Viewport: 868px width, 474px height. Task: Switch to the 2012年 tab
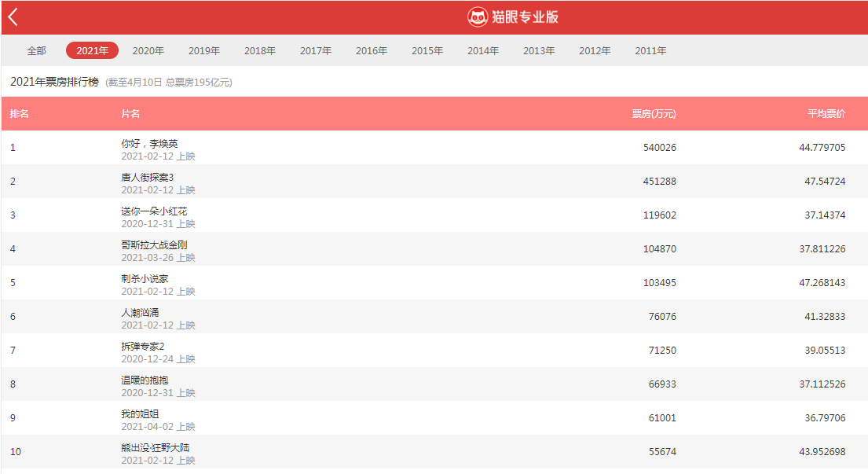click(595, 50)
